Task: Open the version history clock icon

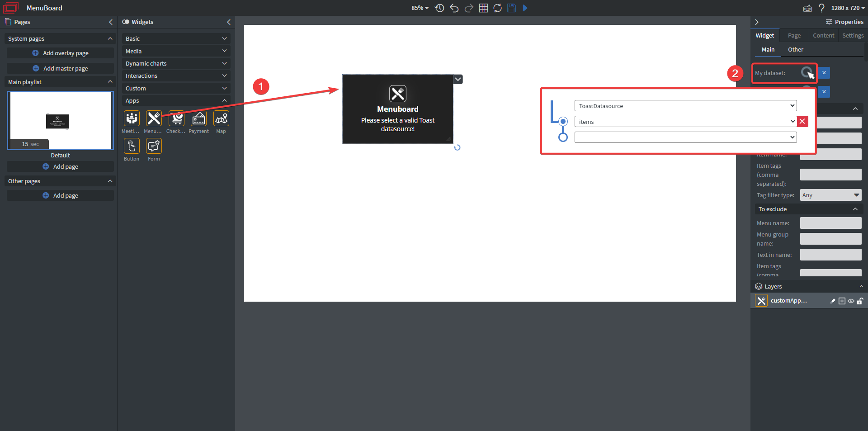Action: coord(439,8)
